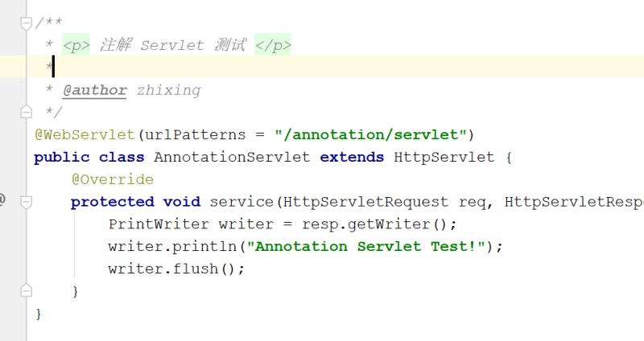Click the @author Javadoc tag
Image resolution: width=644 pixels, height=341 pixels.
95,90
